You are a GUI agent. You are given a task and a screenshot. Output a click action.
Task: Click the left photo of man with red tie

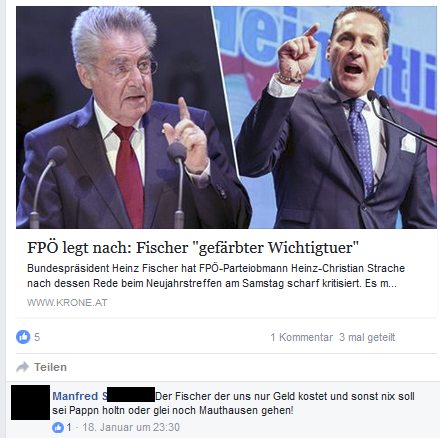click(x=127, y=117)
